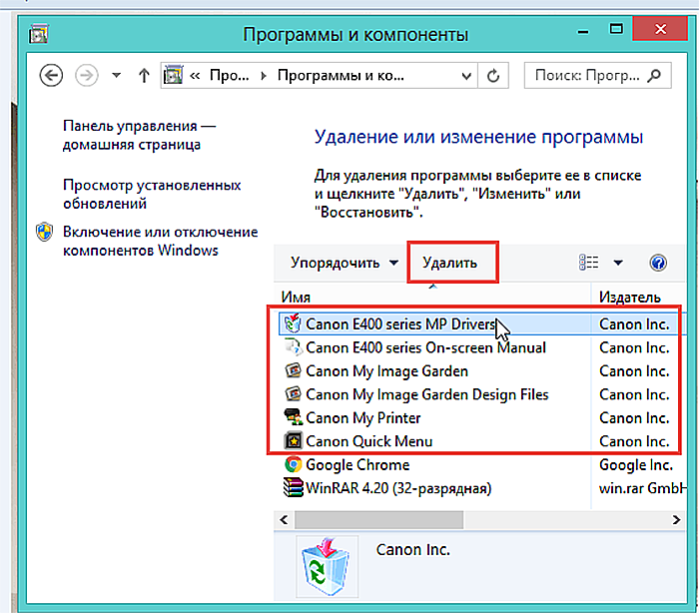Open 'Включение или отключение компонентов Windows'
This screenshot has height=613, width=699.
(160, 241)
